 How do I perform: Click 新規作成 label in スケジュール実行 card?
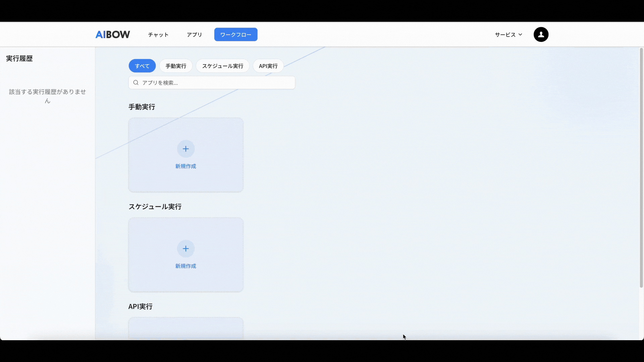tap(186, 266)
